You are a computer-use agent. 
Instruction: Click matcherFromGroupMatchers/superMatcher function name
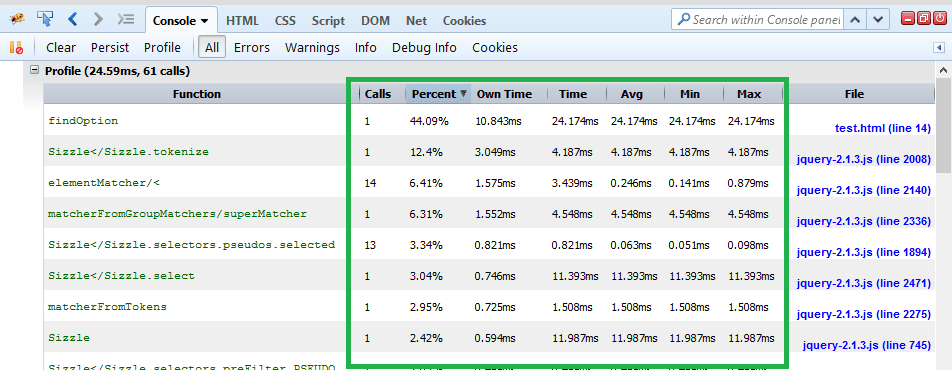click(x=177, y=214)
